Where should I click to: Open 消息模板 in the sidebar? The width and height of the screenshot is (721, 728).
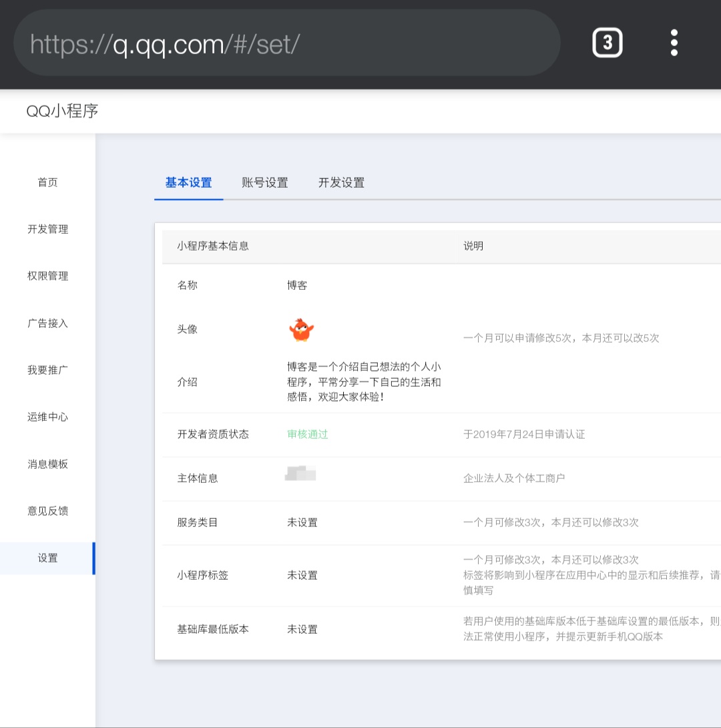coord(48,464)
